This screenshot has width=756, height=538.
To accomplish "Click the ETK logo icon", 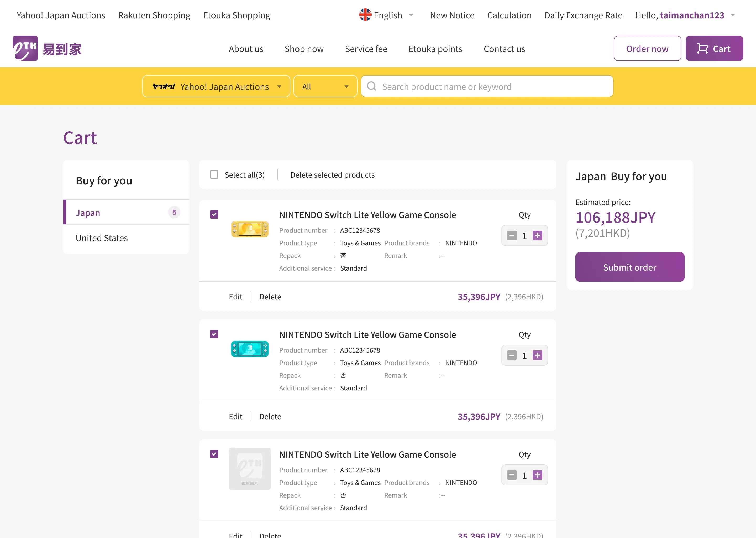I will pos(25,48).
